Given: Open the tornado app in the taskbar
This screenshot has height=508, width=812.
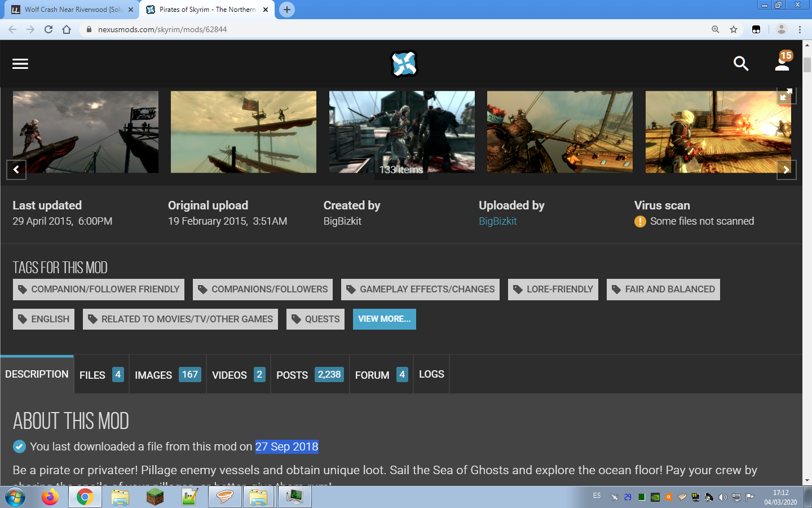Looking at the screenshot, I should 224,497.
